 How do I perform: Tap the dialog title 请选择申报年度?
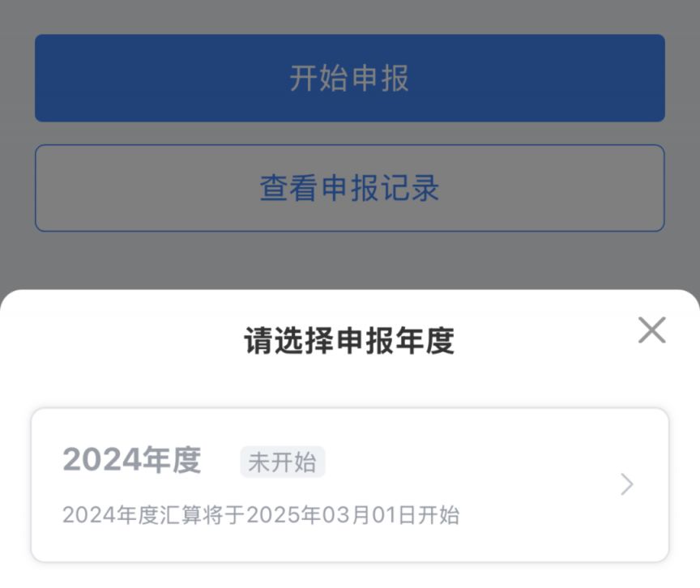point(350,341)
